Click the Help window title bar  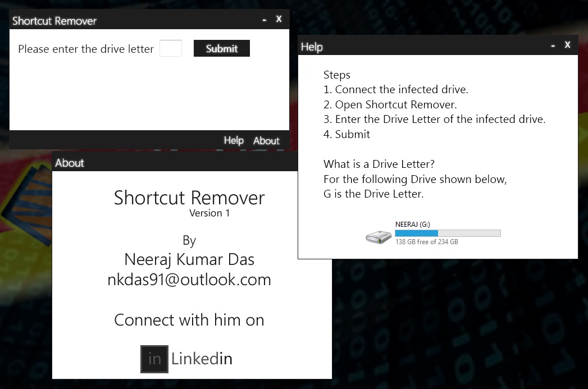tap(438, 45)
